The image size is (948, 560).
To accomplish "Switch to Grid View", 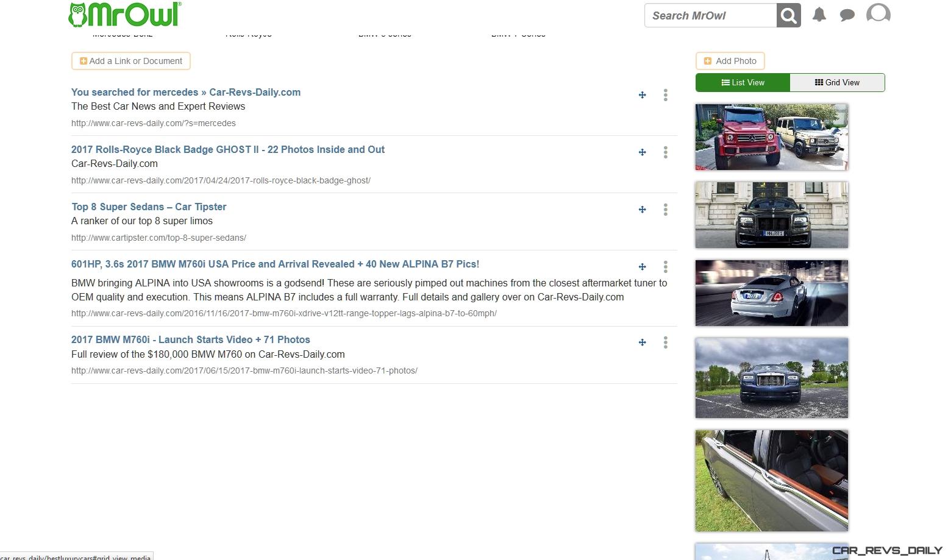I will pyautogui.click(x=837, y=82).
